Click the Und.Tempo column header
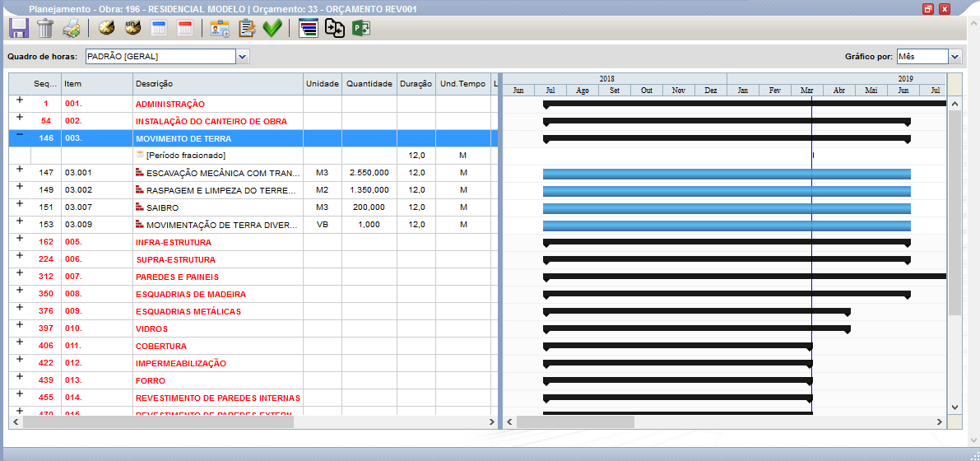The image size is (980, 461). coord(463,84)
